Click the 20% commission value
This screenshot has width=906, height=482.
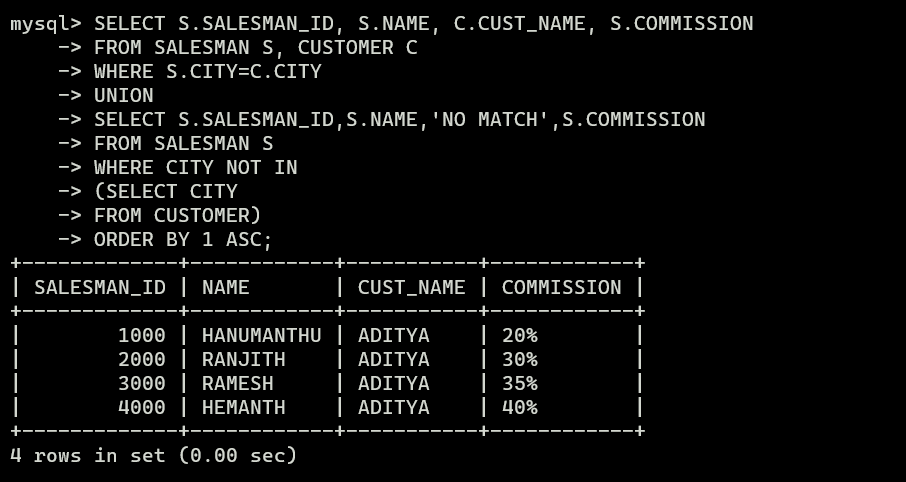[x=519, y=336]
